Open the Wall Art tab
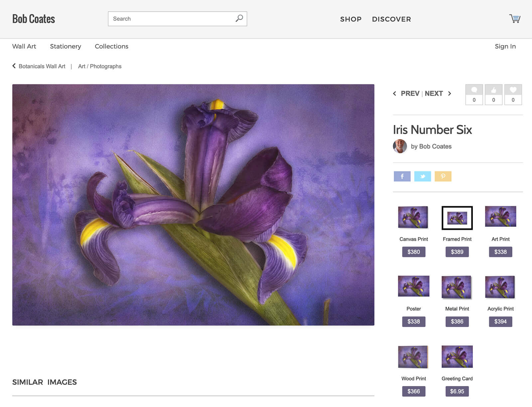 tap(24, 46)
